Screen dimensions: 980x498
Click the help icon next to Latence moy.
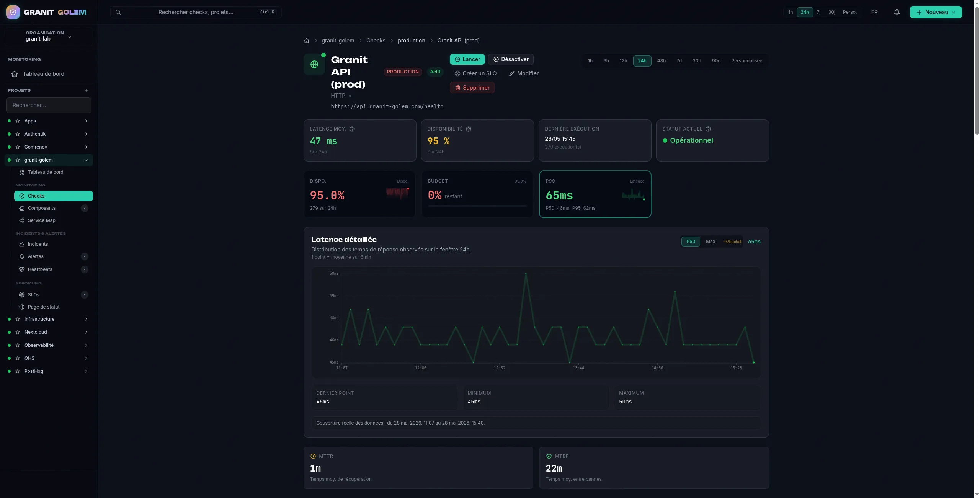pos(352,129)
